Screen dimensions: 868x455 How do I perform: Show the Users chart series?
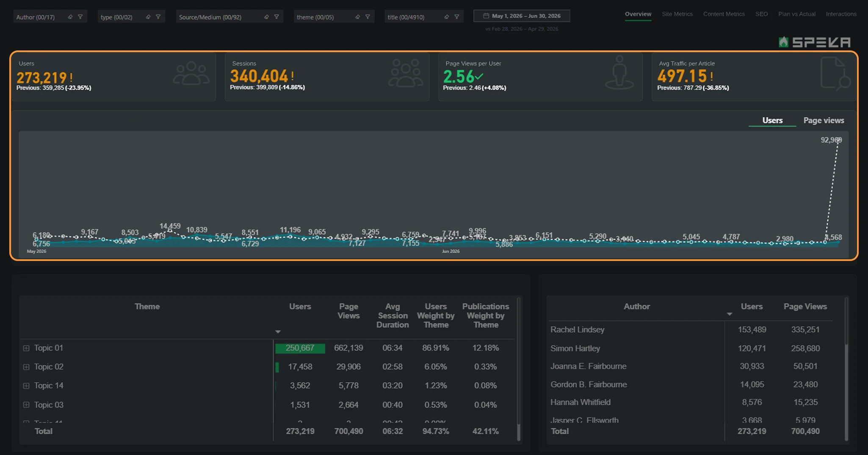[x=772, y=120]
